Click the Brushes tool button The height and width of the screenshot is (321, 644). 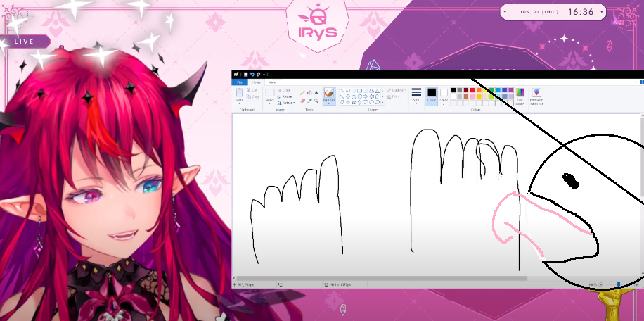(329, 96)
